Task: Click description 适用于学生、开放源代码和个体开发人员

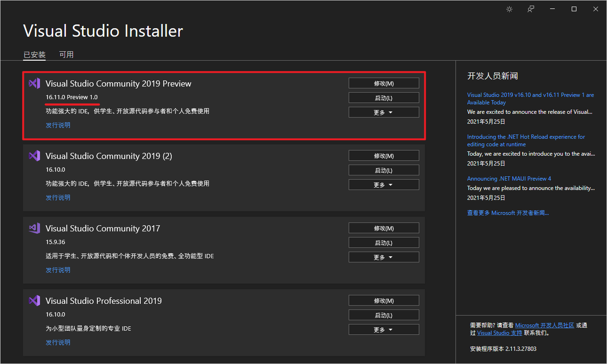Action: [130, 256]
